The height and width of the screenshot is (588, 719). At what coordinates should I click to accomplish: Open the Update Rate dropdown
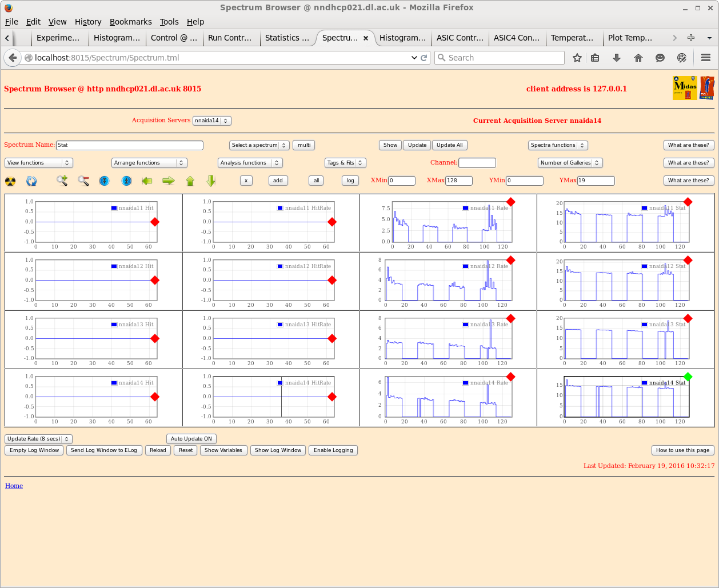(38, 439)
